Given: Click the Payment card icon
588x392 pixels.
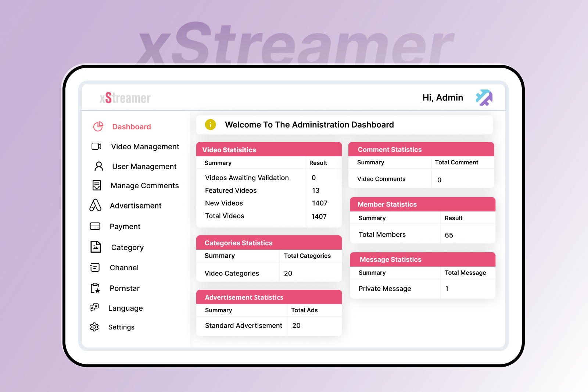Looking at the screenshot, I should tap(95, 226).
